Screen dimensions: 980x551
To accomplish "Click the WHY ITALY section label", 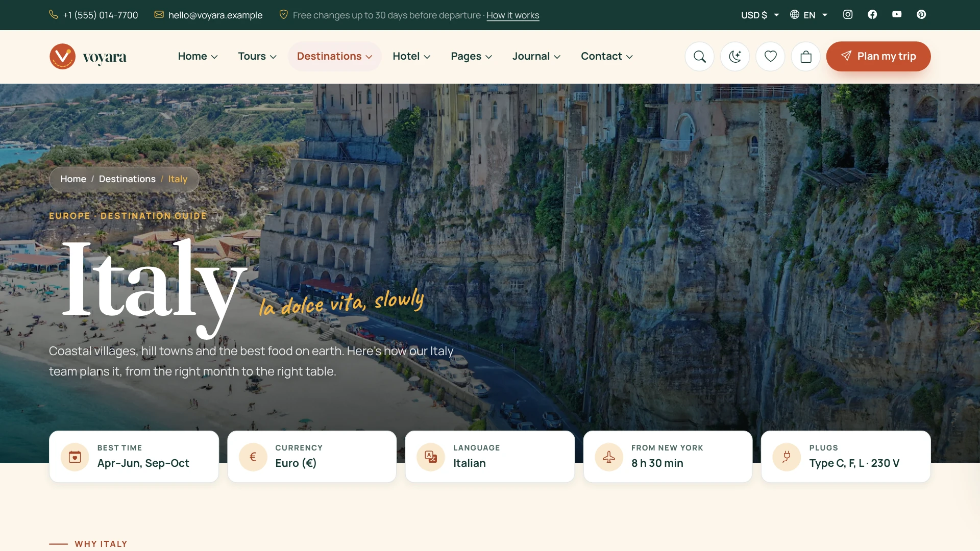I will tap(101, 544).
